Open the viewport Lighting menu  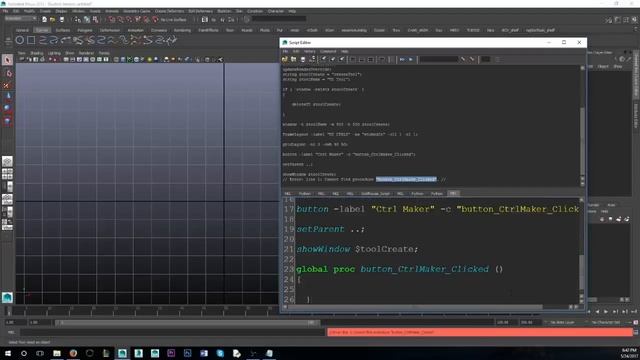[x=54, y=53]
